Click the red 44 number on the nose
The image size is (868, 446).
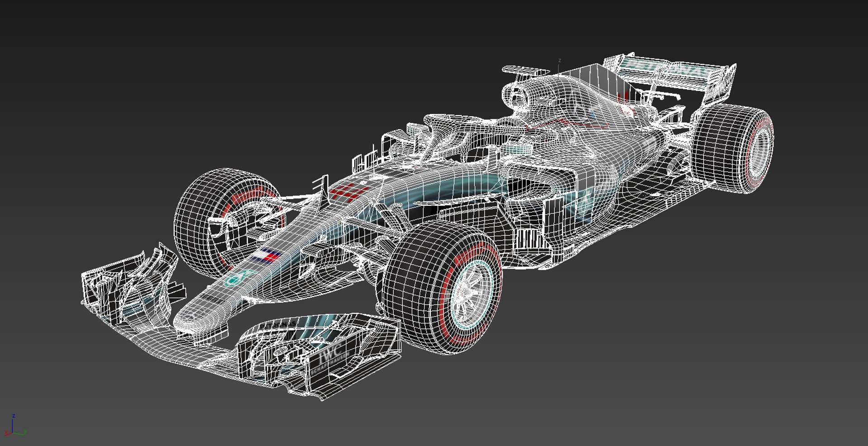click(x=349, y=192)
